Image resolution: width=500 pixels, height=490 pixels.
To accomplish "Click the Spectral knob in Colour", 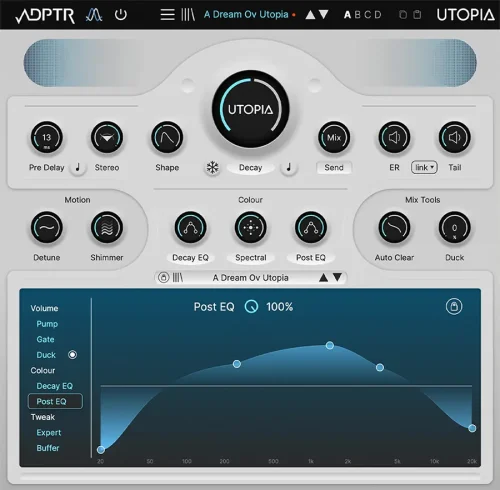I will tap(251, 228).
